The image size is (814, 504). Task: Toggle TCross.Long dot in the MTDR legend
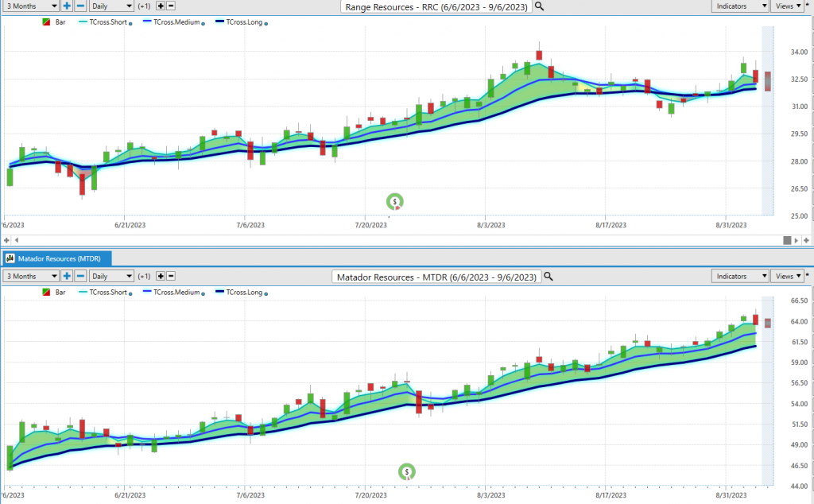pyautogui.click(x=266, y=294)
